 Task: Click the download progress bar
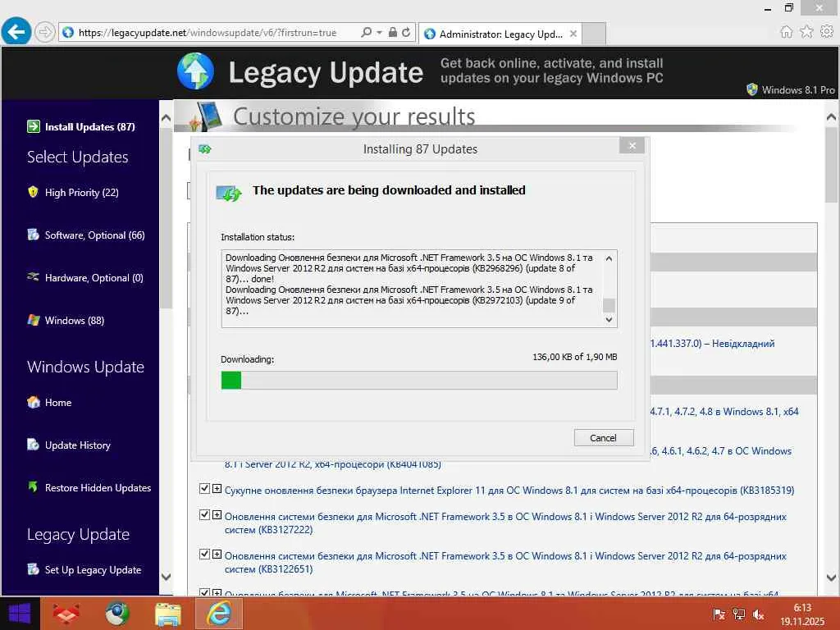point(419,381)
